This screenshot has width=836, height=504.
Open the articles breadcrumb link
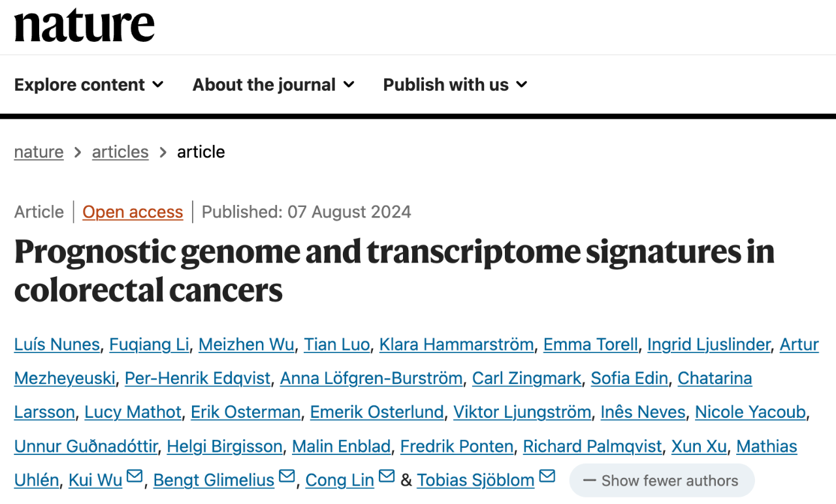coord(120,152)
